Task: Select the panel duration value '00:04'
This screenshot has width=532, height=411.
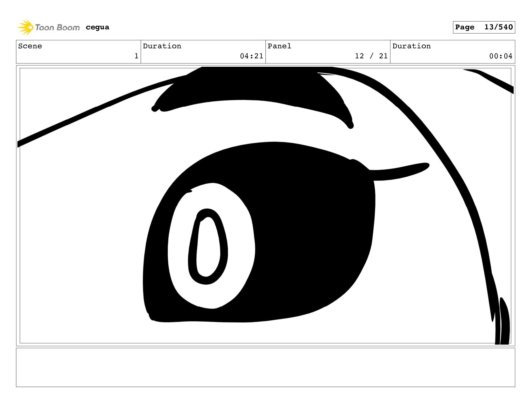Action: 501,56
